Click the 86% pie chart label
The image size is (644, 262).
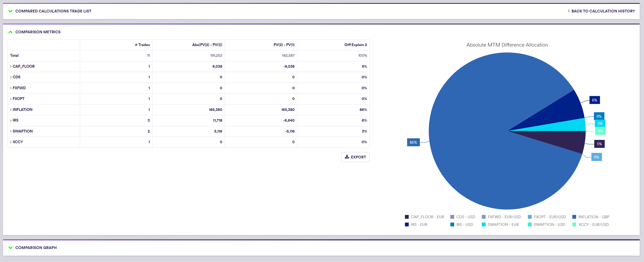point(413,142)
